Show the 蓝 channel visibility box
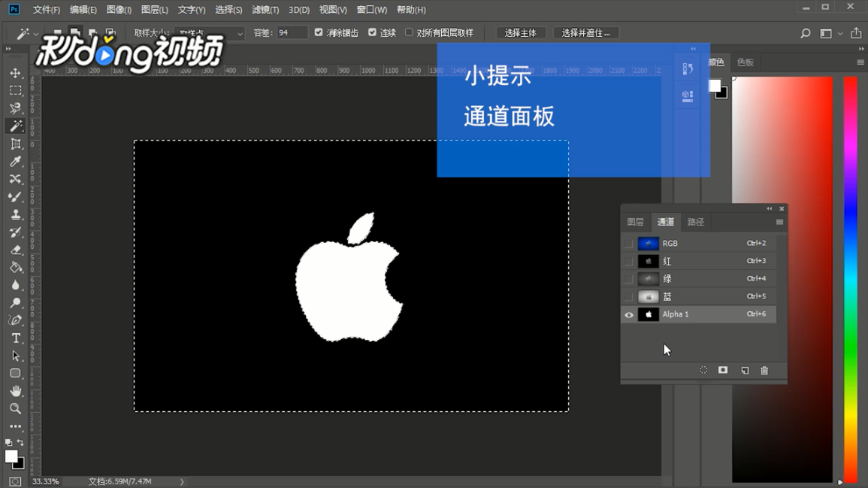Image resolution: width=868 pixels, height=488 pixels. pos(628,296)
